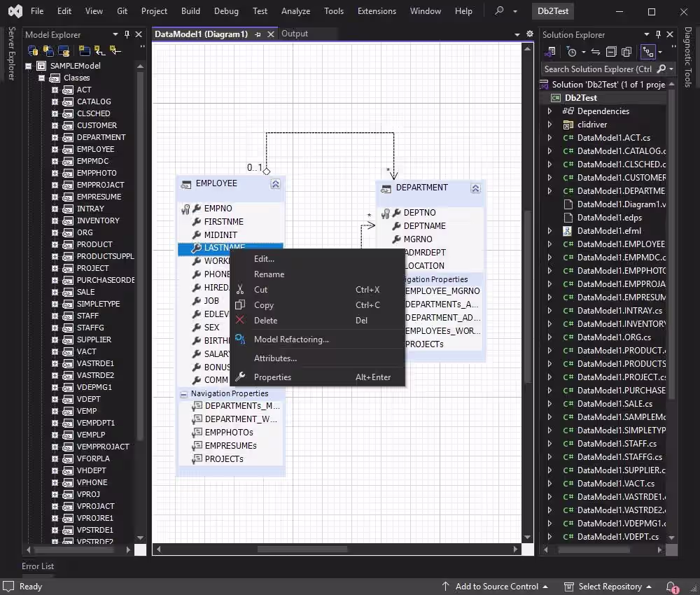Screen dimensions: 700x595
Task: Open the active documents dropdown above diagram
Action: click(x=517, y=34)
